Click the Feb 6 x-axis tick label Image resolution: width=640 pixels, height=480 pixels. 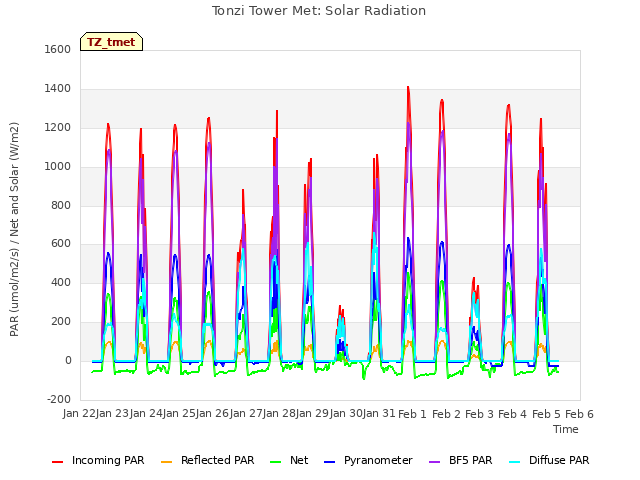click(x=579, y=414)
